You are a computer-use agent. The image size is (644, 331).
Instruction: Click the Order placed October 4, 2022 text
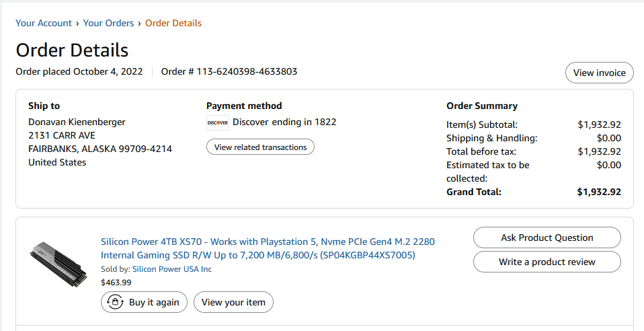[x=79, y=71]
